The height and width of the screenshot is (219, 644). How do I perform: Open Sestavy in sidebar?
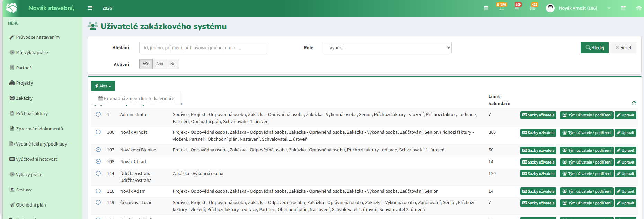pyautogui.click(x=24, y=190)
